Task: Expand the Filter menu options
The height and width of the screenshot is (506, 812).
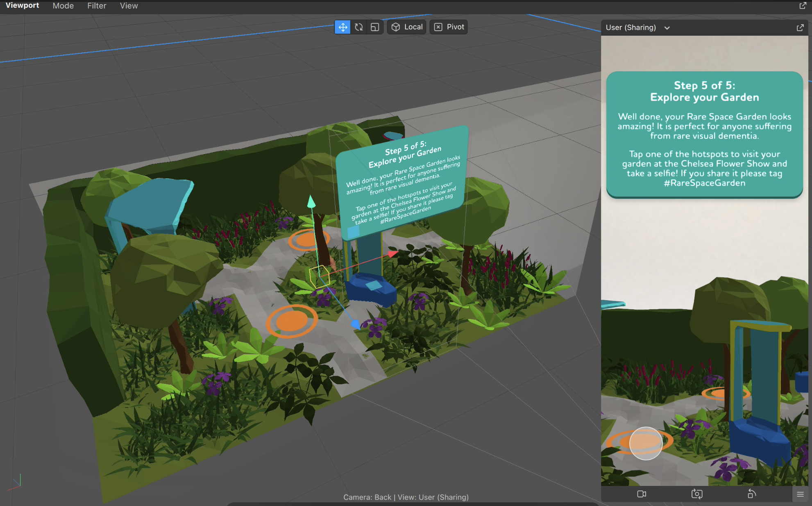Action: pos(96,6)
